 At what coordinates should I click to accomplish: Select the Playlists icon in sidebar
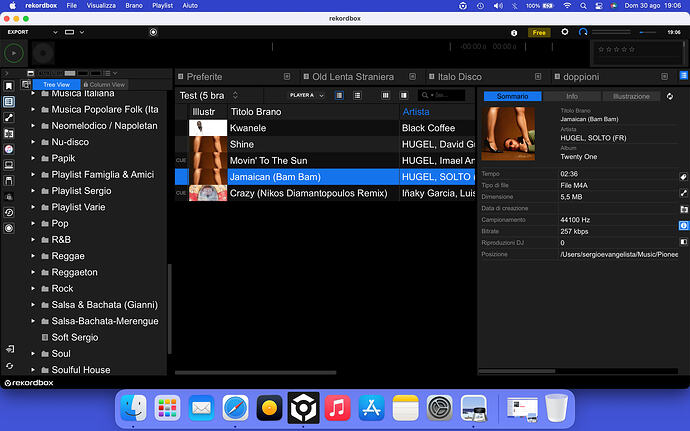9,102
